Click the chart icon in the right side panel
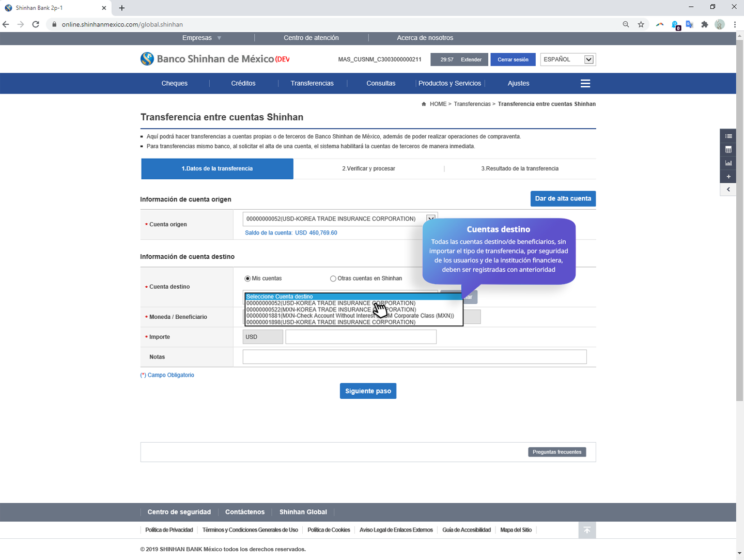The height and width of the screenshot is (560, 744). [729, 163]
